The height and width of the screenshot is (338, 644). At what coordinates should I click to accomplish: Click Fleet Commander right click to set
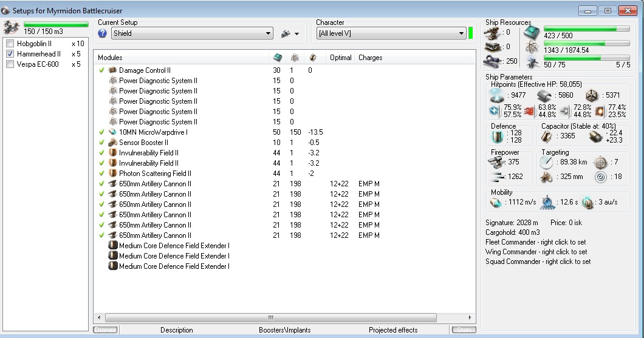pyautogui.click(x=536, y=242)
